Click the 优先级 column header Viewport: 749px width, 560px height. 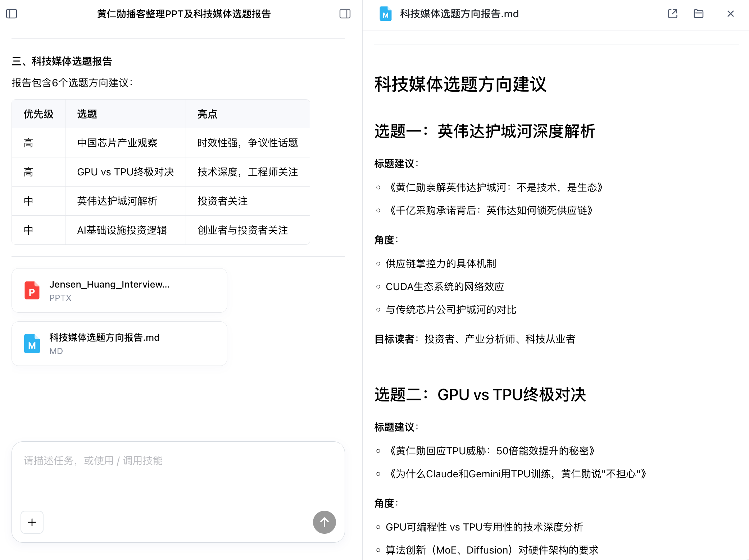click(38, 114)
